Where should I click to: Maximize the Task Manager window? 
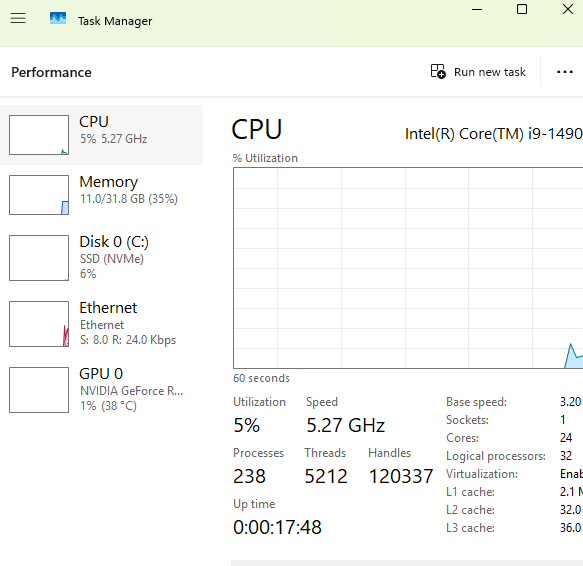522,9
